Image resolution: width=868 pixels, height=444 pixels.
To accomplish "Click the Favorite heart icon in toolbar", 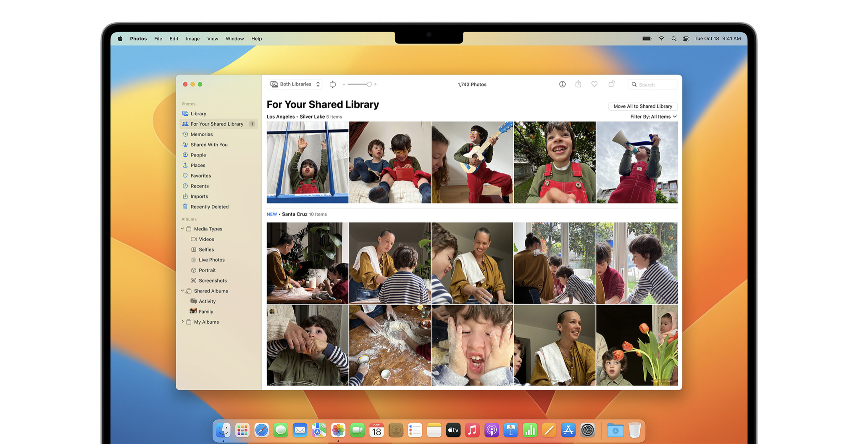I will 594,84.
